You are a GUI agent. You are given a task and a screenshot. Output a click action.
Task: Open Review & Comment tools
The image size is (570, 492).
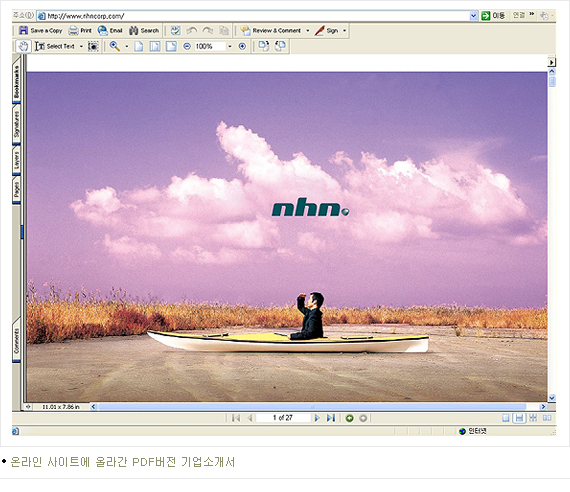pos(271,31)
